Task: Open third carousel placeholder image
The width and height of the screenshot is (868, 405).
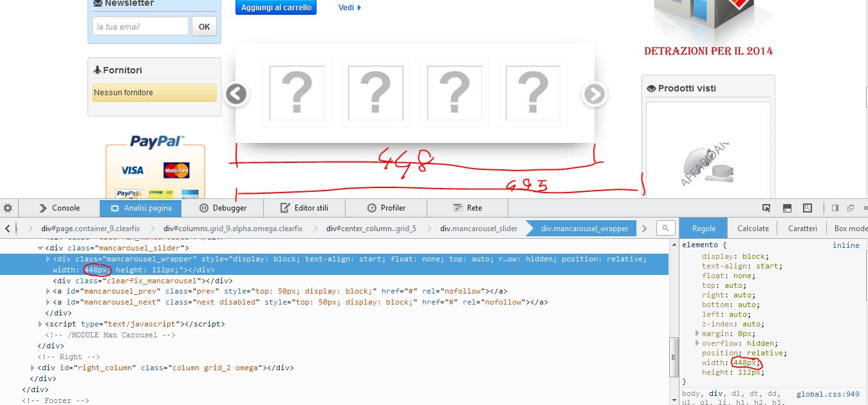Action: tap(454, 93)
